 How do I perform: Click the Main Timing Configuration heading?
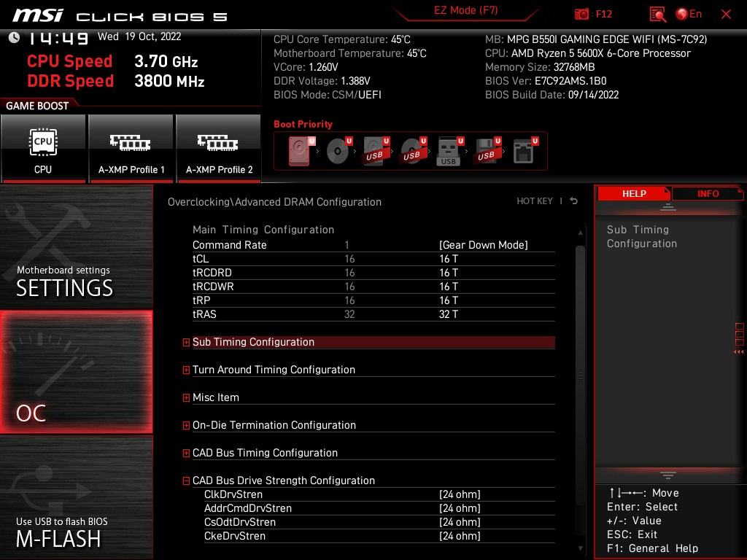tap(263, 230)
